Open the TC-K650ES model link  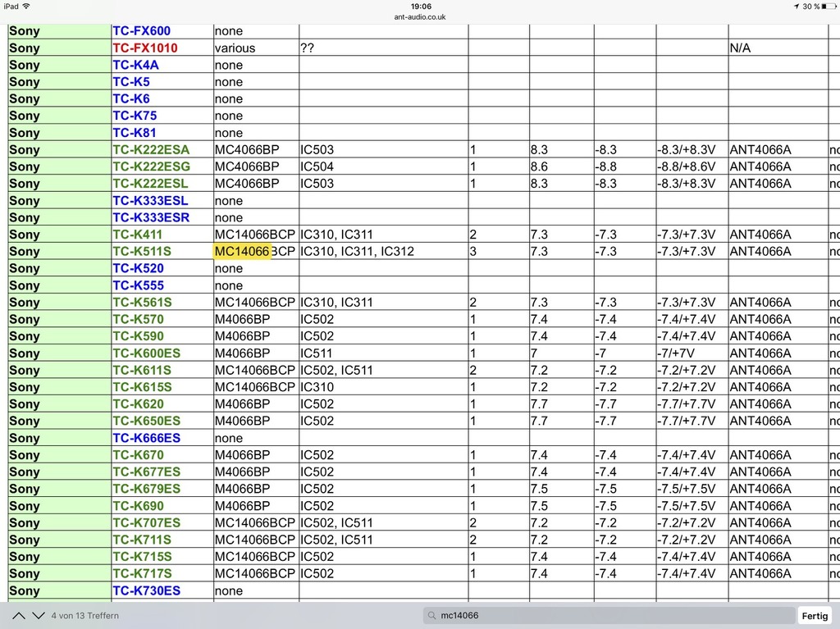pyautogui.click(x=146, y=422)
